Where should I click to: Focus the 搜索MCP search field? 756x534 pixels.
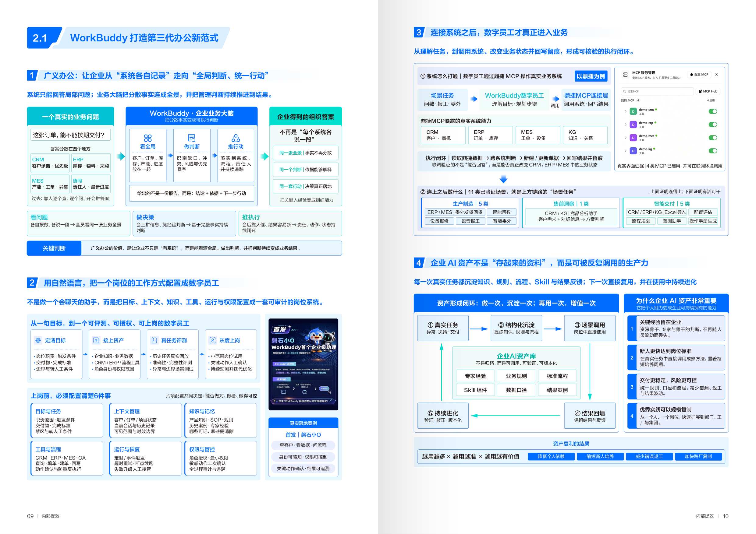[657, 91]
